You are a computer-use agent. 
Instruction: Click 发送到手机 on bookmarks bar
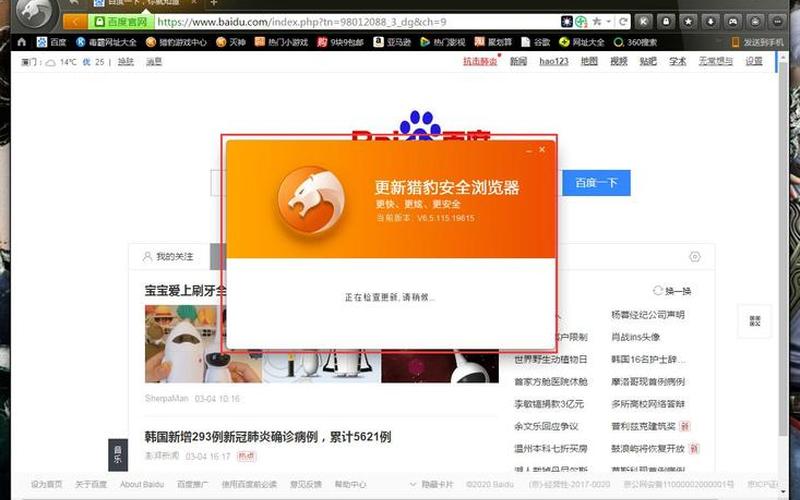point(757,42)
